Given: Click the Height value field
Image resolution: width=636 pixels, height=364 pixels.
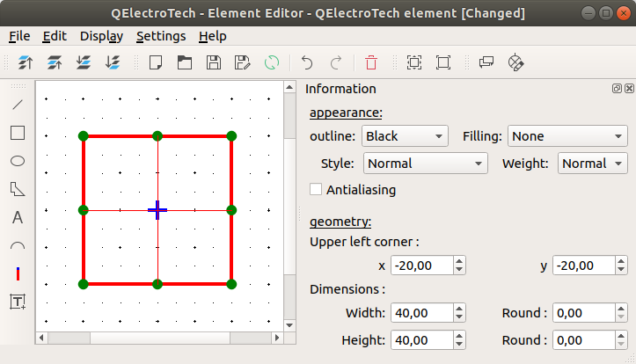Looking at the screenshot, I should tap(422, 340).
